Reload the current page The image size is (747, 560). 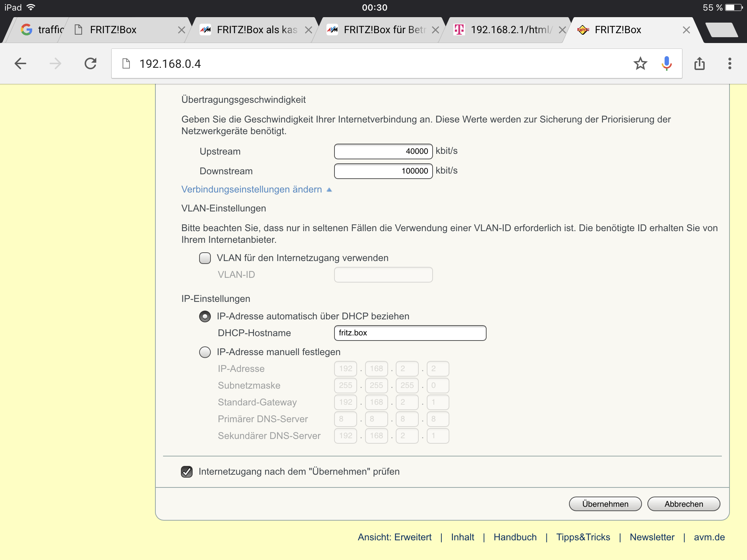(x=90, y=63)
